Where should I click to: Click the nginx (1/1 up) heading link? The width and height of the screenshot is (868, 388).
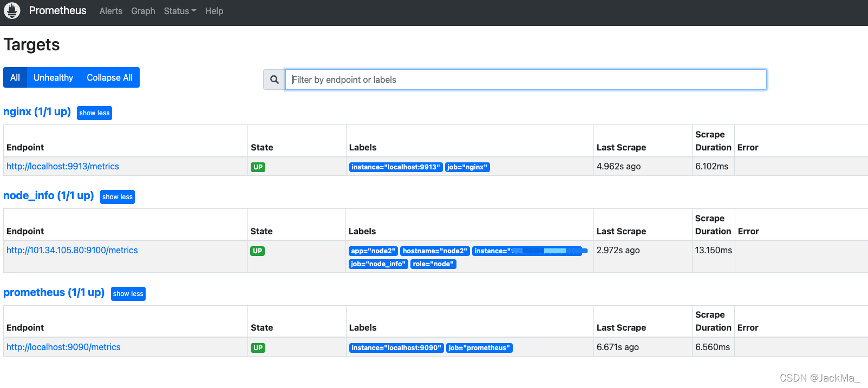[x=37, y=111]
